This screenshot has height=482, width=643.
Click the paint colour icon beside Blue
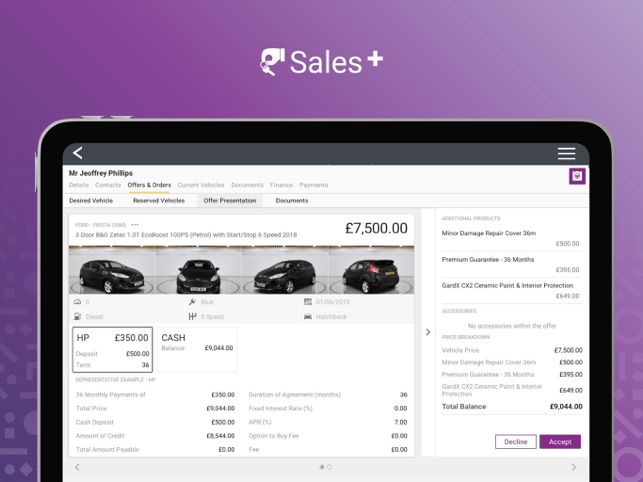(x=192, y=302)
